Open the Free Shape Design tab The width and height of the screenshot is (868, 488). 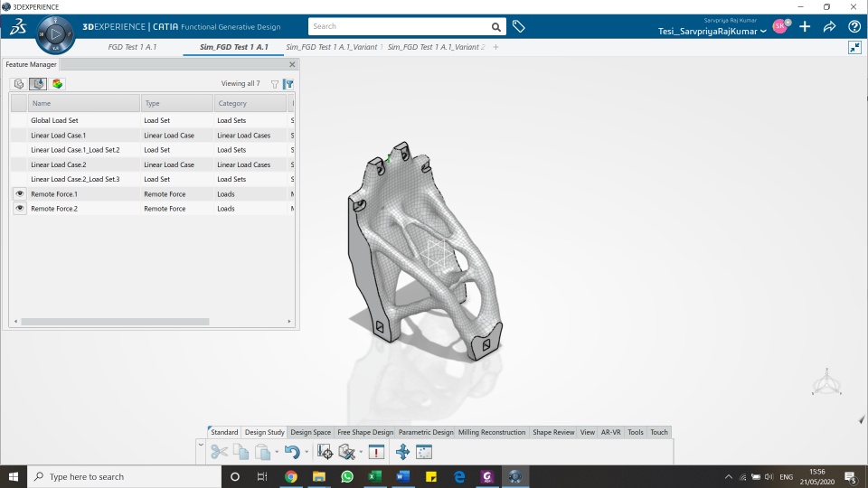click(x=365, y=432)
